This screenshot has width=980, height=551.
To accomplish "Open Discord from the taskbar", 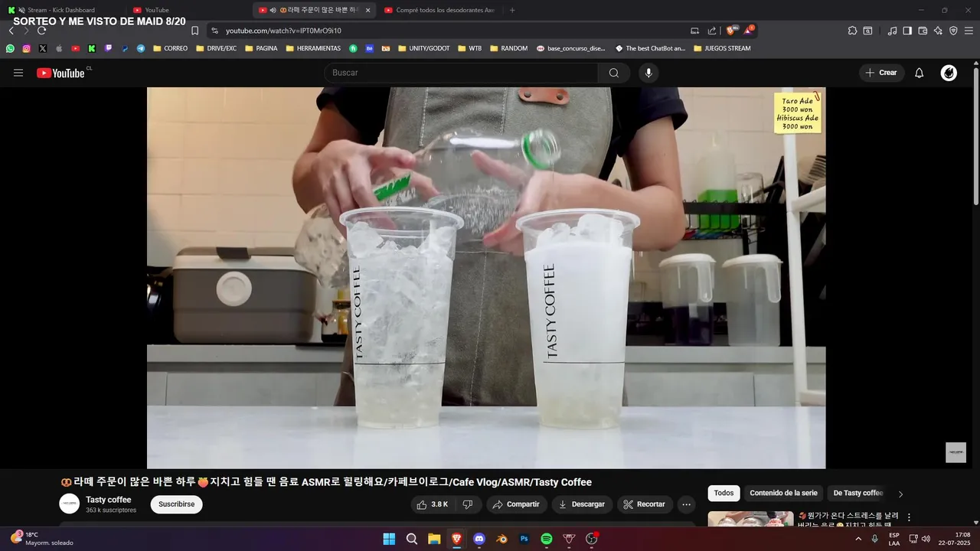I will click(479, 539).
